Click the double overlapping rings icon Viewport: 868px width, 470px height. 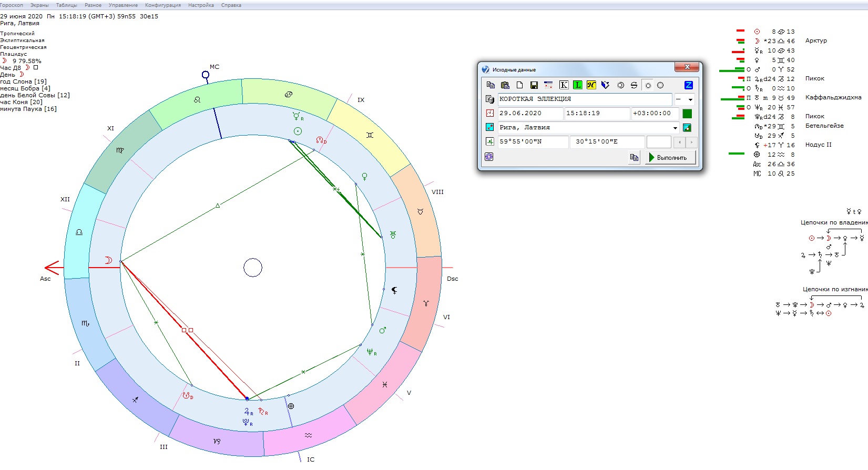click(620, 85)
